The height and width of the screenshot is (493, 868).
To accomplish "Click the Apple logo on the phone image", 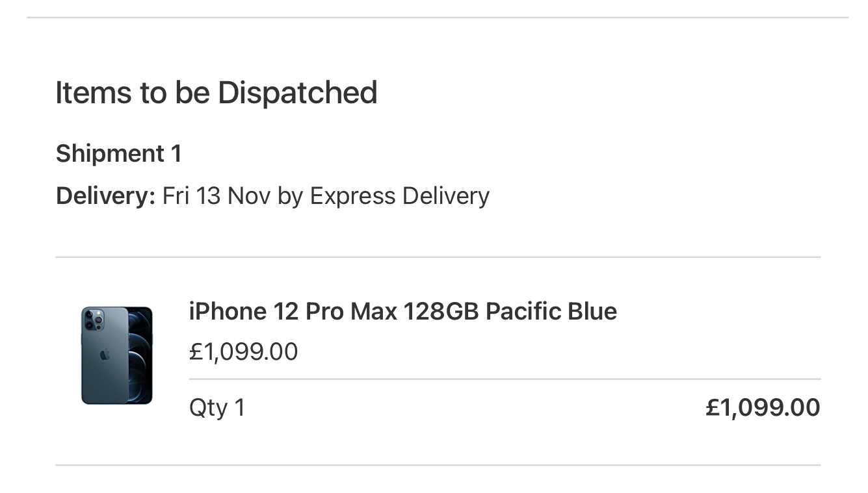I will coord(105,355).
